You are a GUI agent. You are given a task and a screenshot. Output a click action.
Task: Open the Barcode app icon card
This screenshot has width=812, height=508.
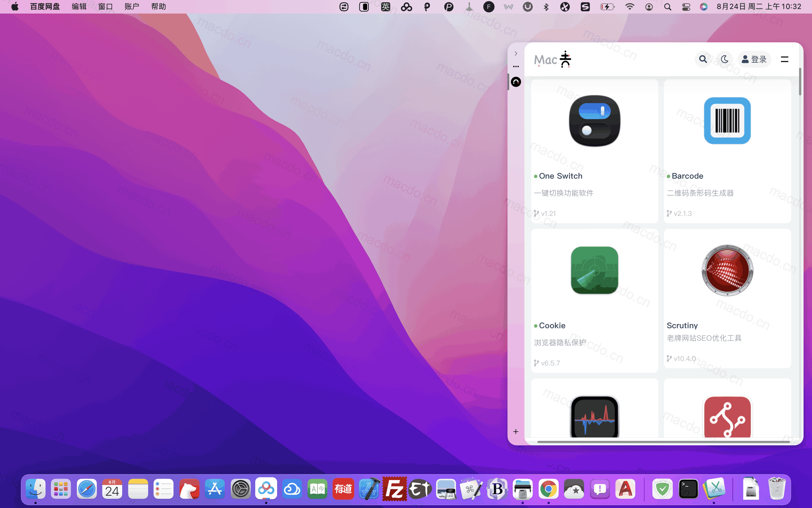[x=727, y=121]
